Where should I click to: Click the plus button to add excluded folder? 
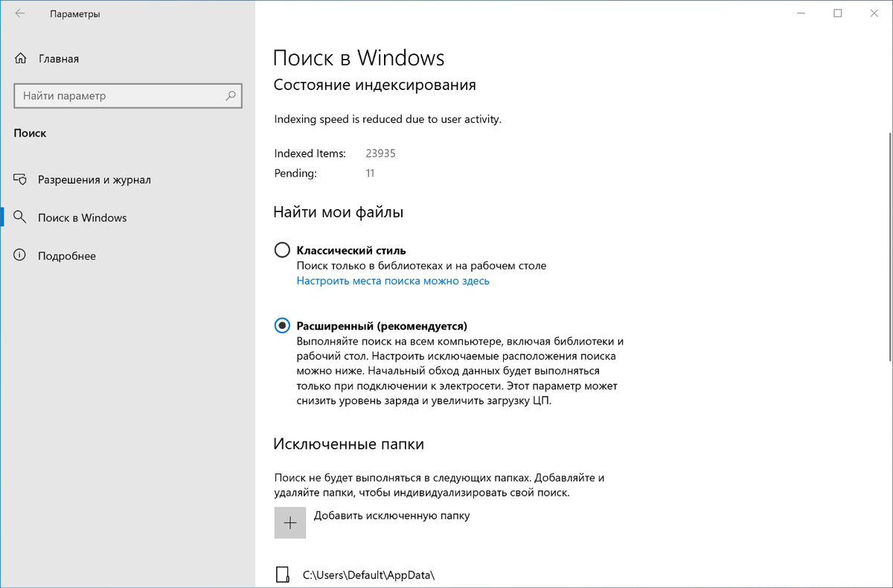pos(290,523)
